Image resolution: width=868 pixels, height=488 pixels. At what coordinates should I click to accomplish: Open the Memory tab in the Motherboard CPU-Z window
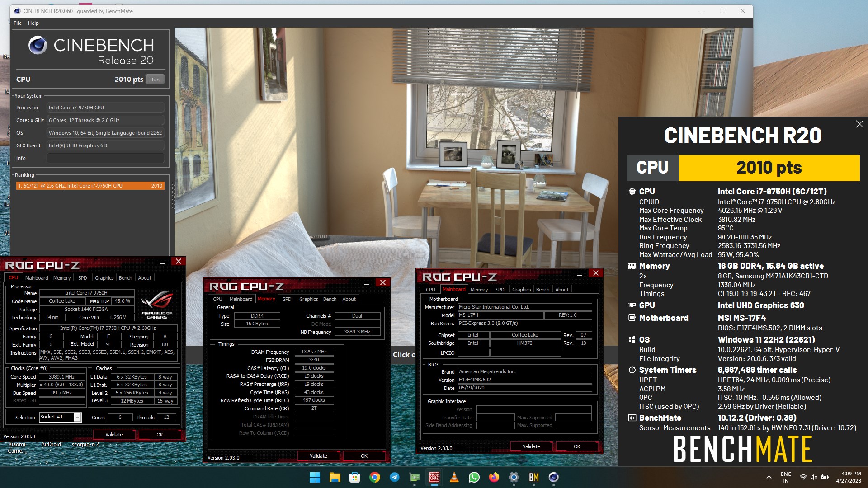click(x=479, y=290)
